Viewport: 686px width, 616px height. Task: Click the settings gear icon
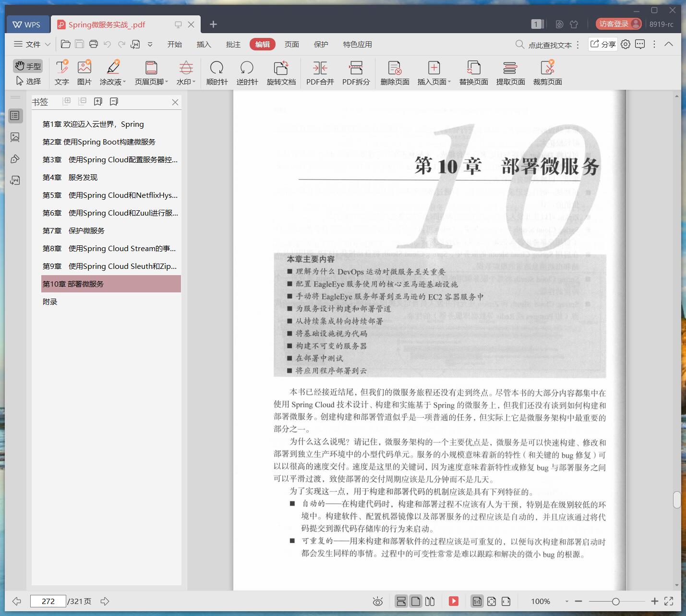click(x=626, y=44)
